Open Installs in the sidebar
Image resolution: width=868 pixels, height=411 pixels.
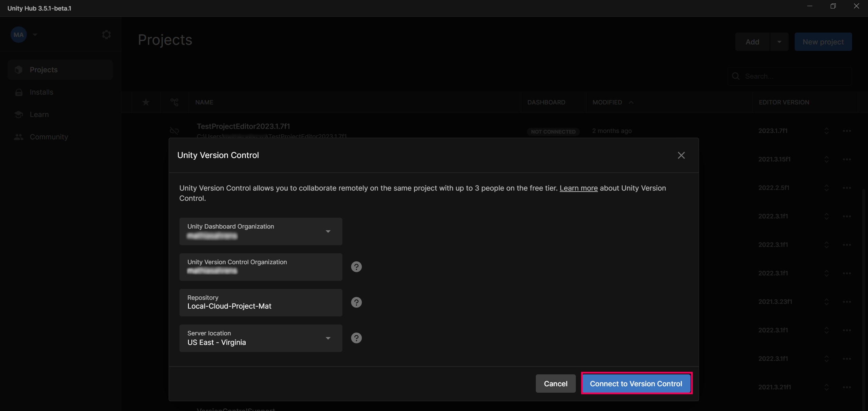(41, 92)
